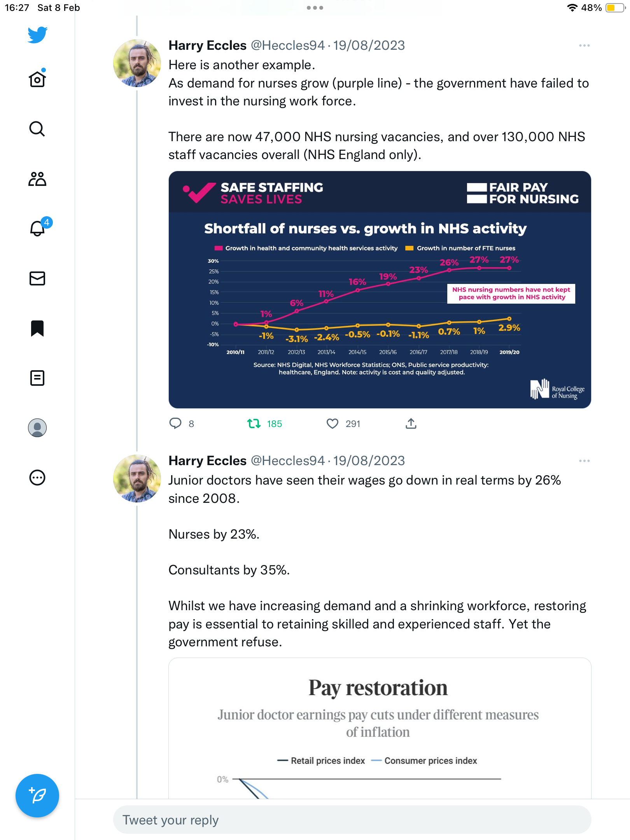This screenshot has height=840, width=630.
Task: Open Bookmarks icon in sidebar
Action: pyautogui.click(x=37, y=328)
